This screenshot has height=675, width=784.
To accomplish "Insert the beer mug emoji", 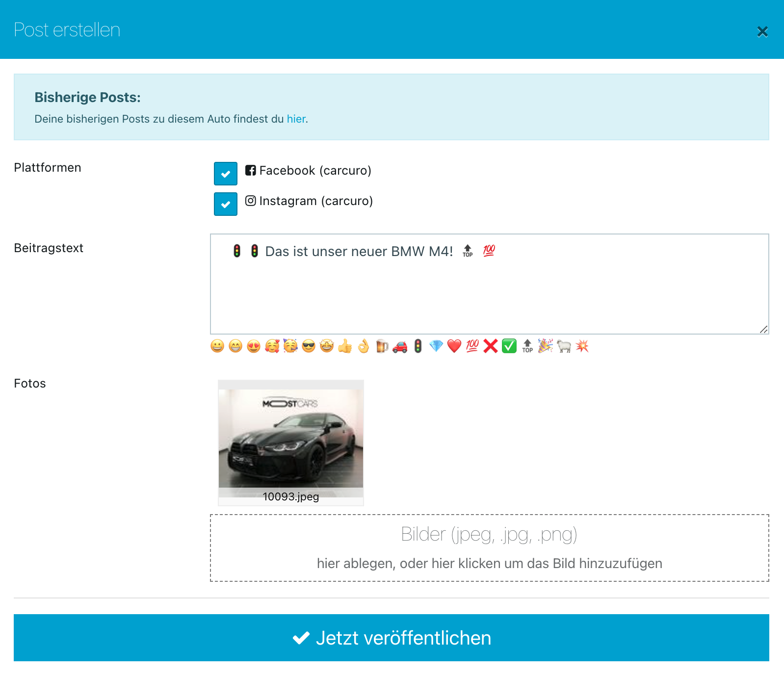I will pyautogui.click(x=382, y=346).
